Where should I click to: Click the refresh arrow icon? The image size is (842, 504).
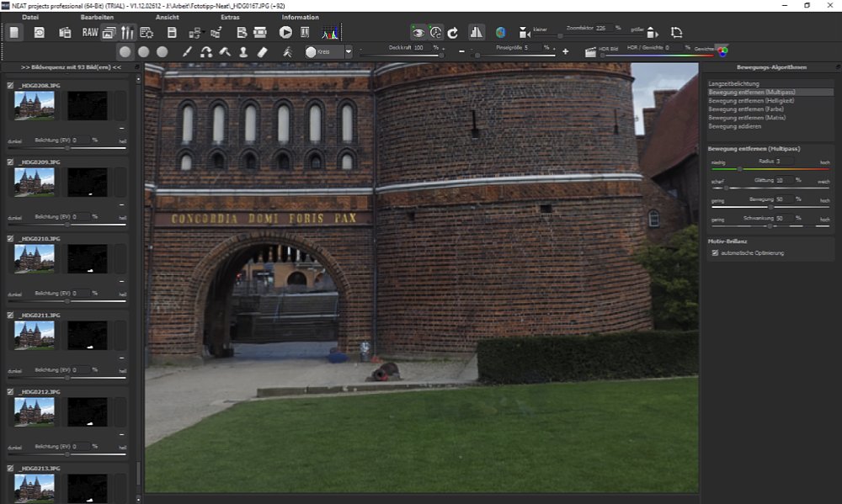[453, 33]
